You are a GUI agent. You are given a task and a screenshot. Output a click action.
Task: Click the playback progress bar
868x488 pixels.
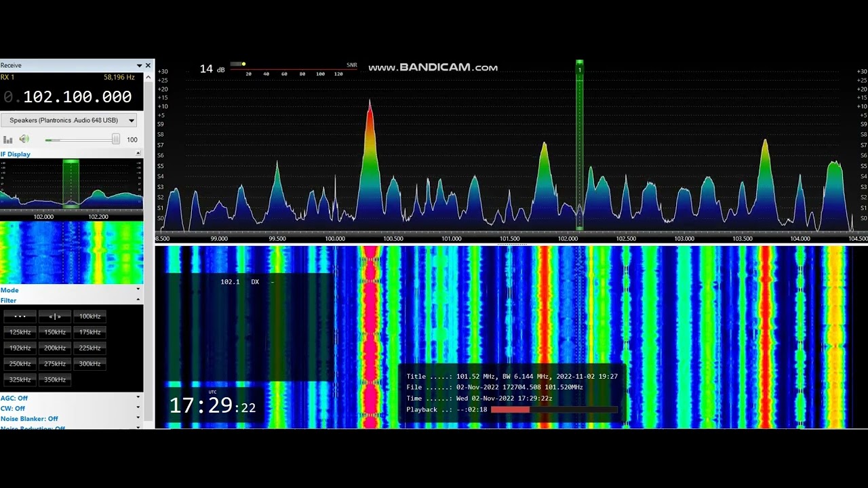click(554, 409)
